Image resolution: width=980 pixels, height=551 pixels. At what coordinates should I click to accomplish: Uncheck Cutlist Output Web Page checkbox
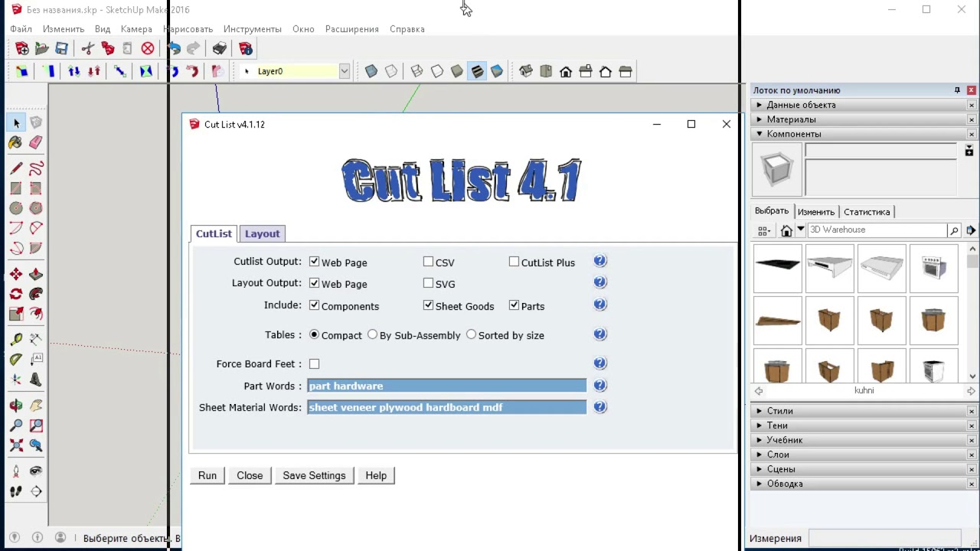pyautogui.click(x=314, y=262)
